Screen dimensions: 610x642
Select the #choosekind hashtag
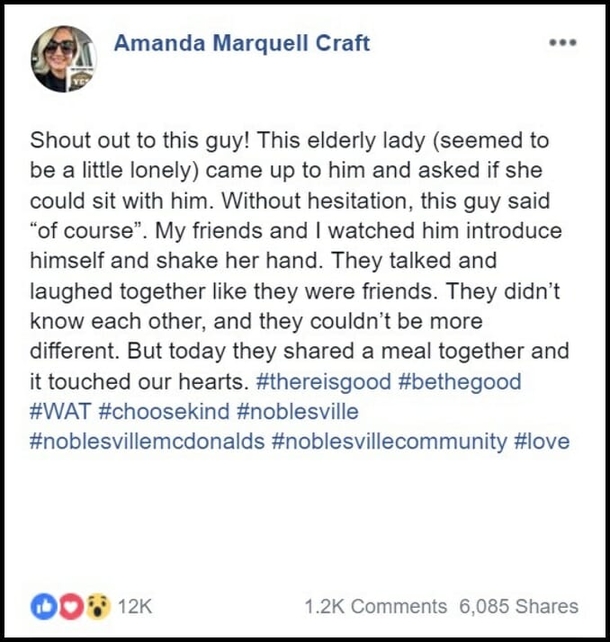[x=167, y=411]
